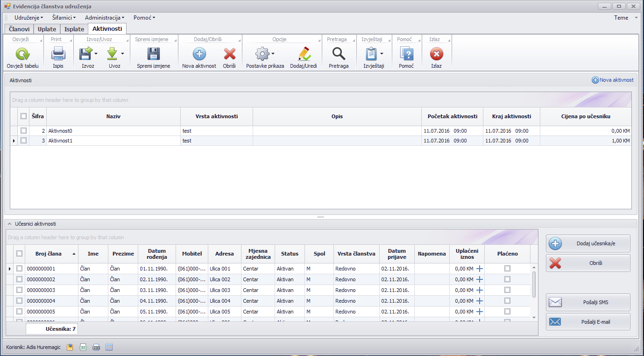Click the Izvještaji clipboard icon

pos(371,54)
